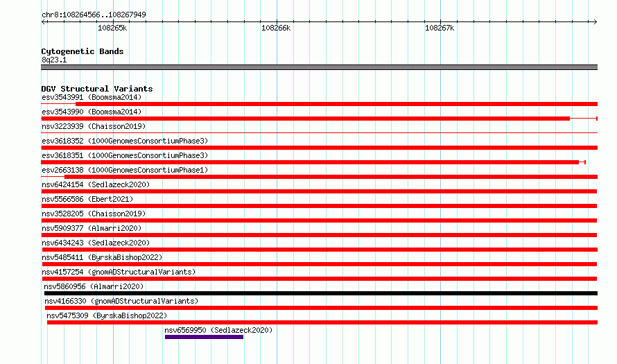Open nsv6569950 (Sedlazeck2020) label
Screen dimensions: 617x364
[x=218, y=330]
